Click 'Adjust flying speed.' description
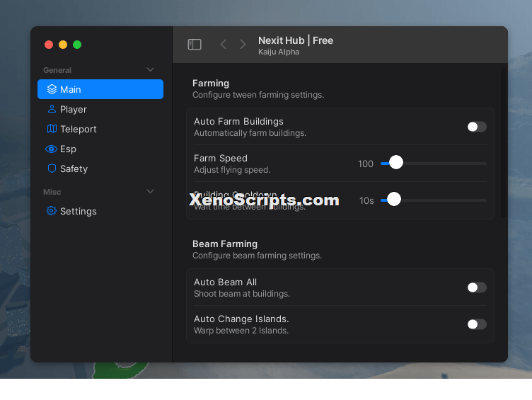The width and height of the screenshot is (532, 400). pyautogui.click(x=232, y=170)
